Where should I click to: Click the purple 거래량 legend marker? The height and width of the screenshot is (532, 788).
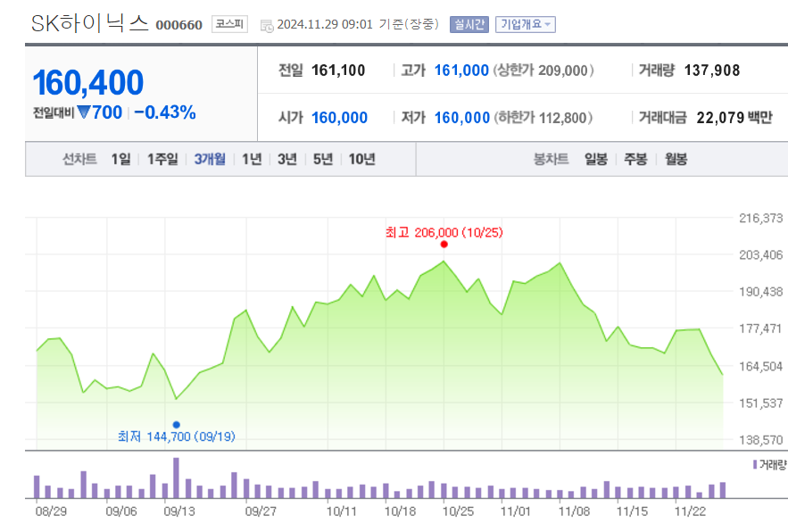pos(755,465)
